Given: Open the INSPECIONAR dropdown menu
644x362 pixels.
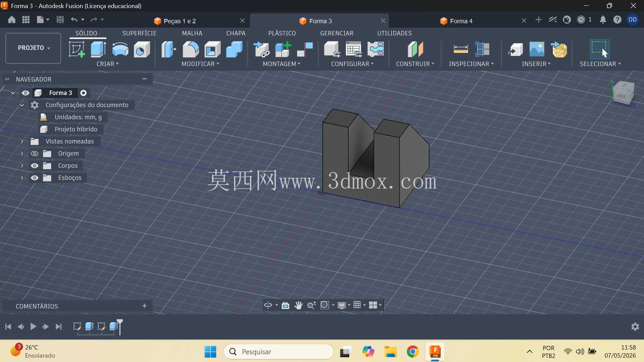Looking at the screenshot, I should (471, 64).
